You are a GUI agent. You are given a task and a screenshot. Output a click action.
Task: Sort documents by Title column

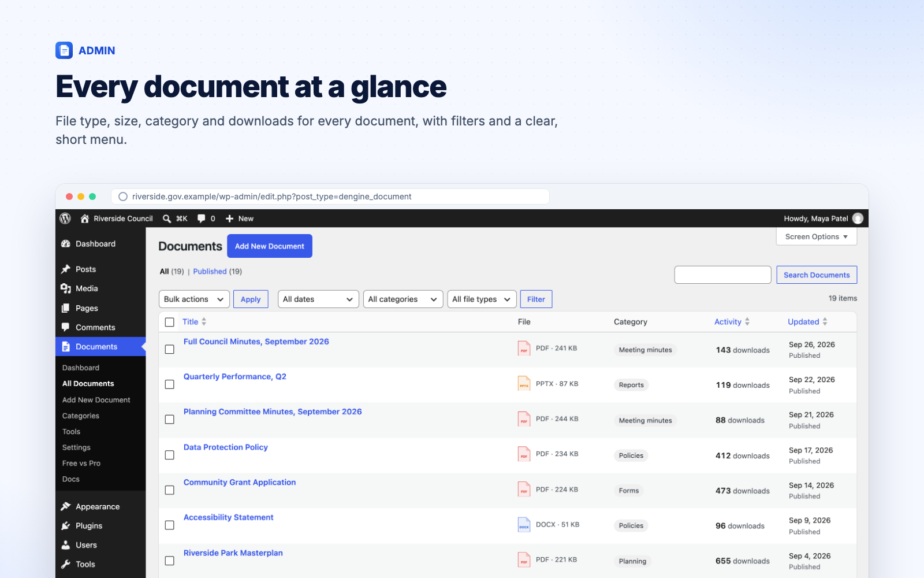194,322
